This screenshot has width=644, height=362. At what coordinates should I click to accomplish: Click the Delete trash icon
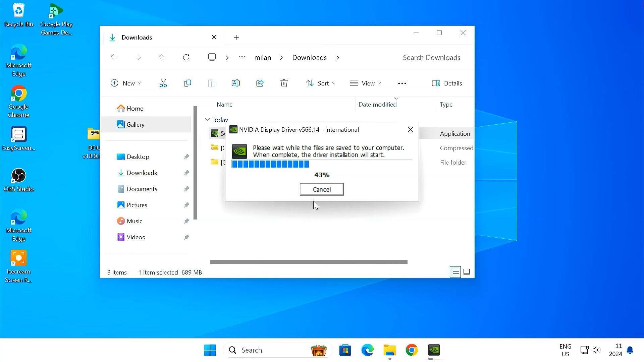284,83
